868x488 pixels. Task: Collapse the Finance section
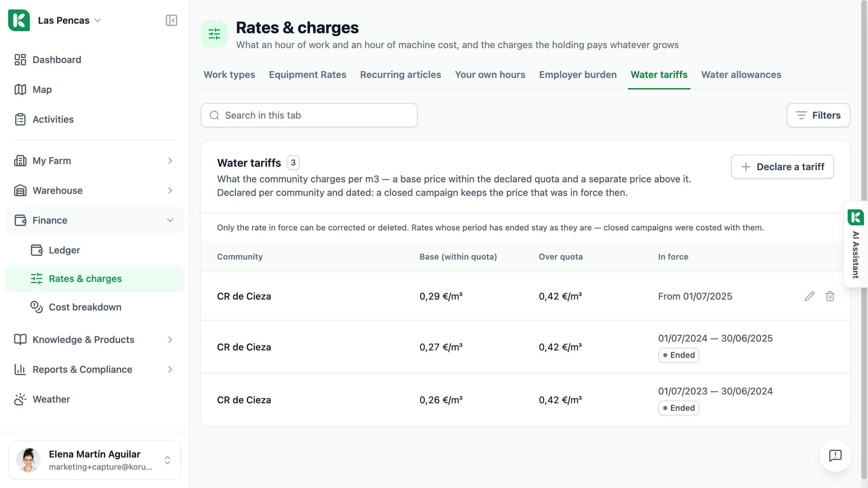(x=94, y=221)
